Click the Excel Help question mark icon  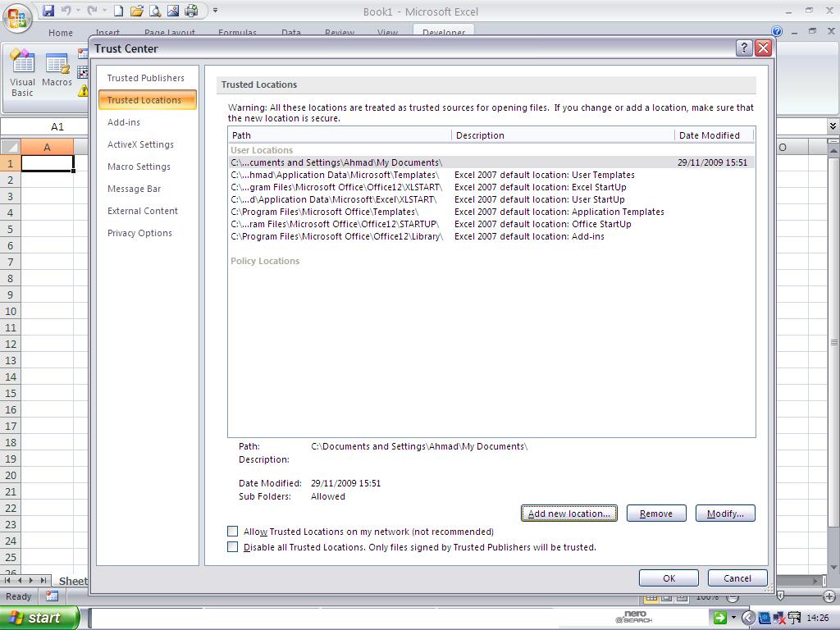tap(777, 31)
